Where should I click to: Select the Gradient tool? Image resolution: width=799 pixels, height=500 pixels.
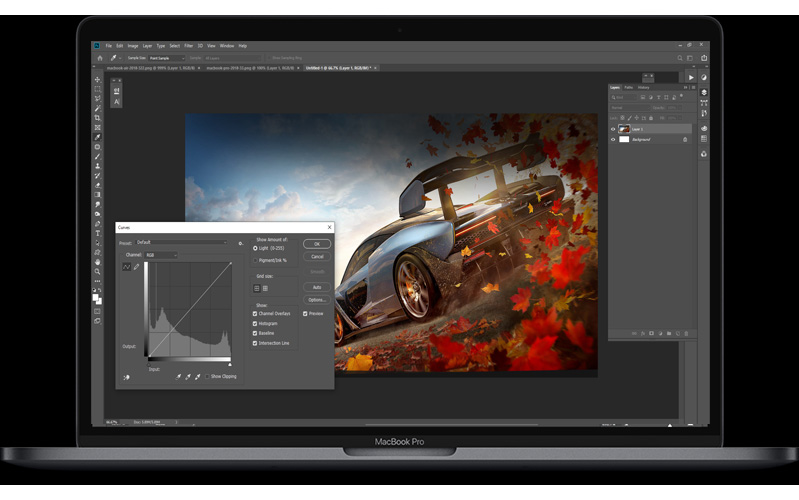point(97,195)
